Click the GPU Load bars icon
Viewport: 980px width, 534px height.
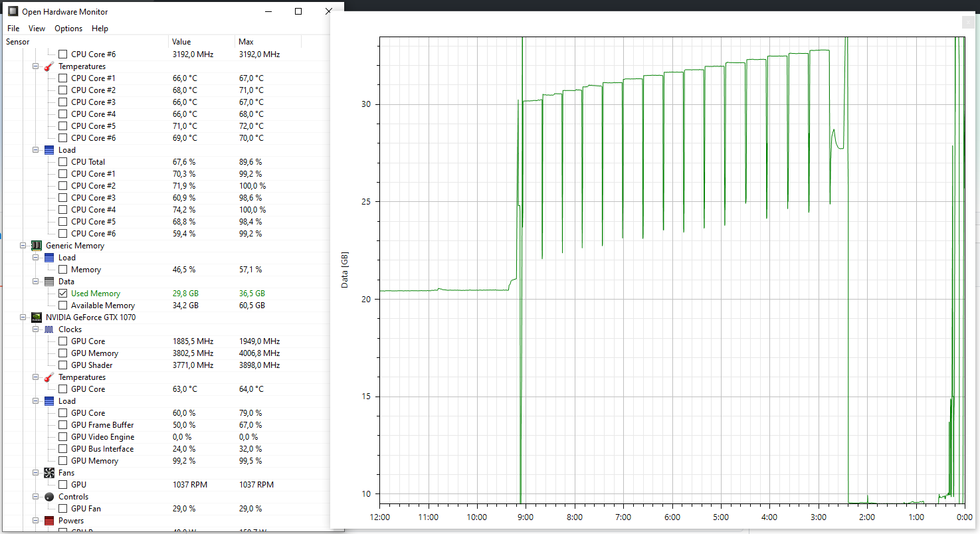point(48,400)
